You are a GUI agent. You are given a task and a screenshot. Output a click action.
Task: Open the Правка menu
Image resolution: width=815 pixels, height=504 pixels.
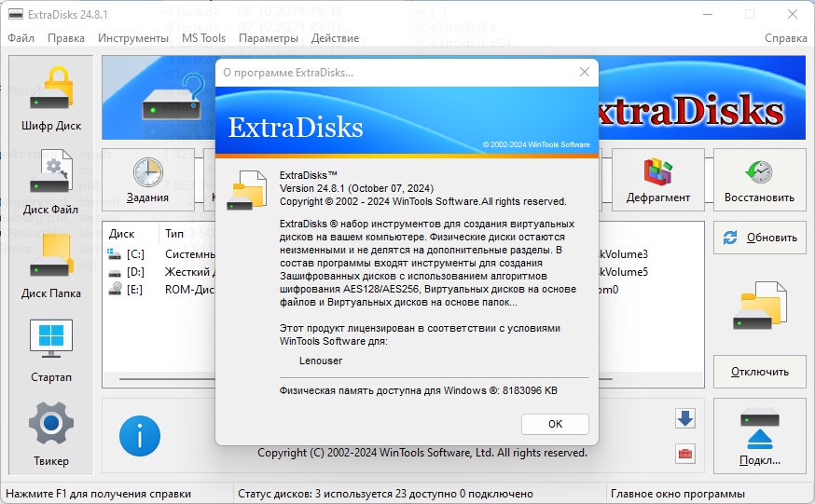pyautogui.click(x=66, y=38)
